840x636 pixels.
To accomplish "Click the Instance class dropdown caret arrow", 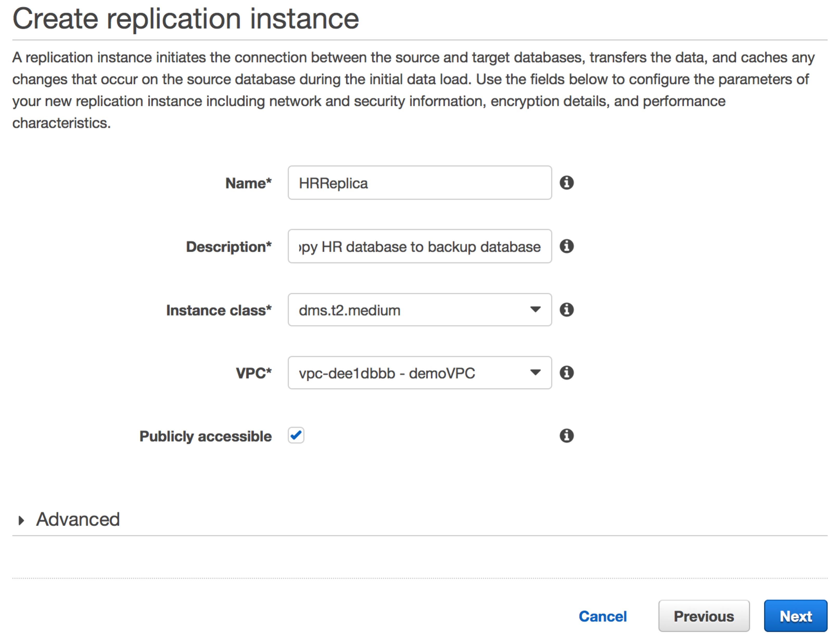I will pos(535,309).
